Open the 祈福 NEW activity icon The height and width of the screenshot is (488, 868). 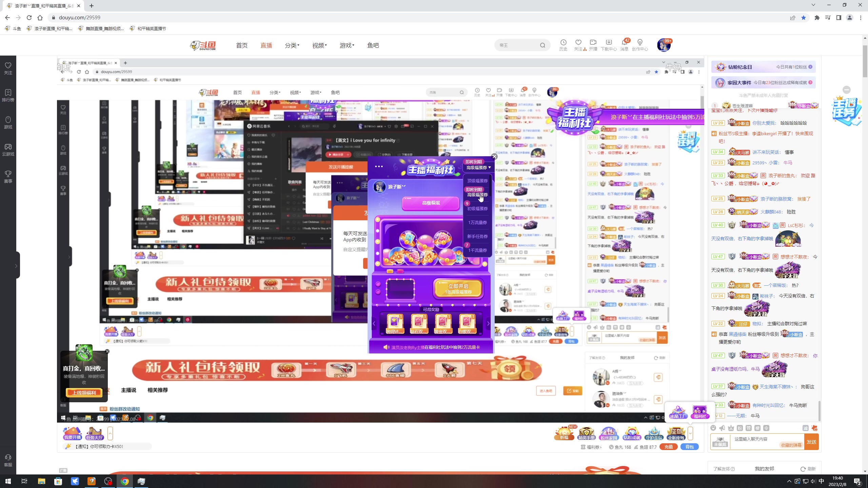pos(564,433)
